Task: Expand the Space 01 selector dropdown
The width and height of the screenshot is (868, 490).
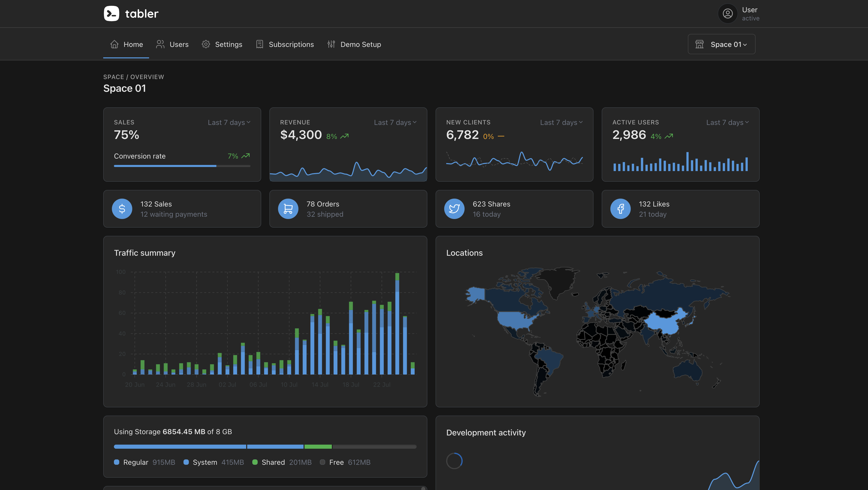Action: pyautogui.click(x=721, y=44)
